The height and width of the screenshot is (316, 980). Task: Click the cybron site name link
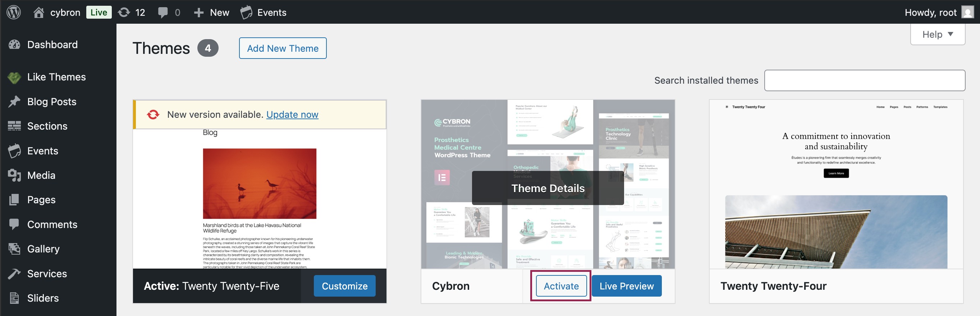coord(65,13)
